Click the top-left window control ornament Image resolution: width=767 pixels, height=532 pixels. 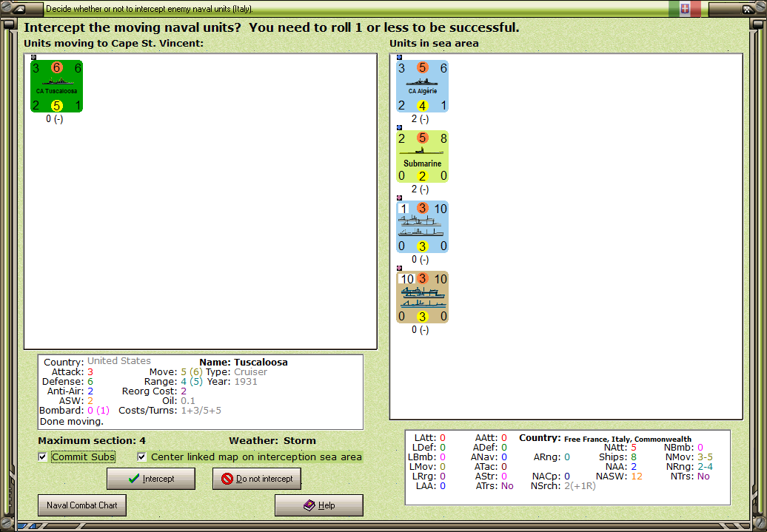[21, 9]
